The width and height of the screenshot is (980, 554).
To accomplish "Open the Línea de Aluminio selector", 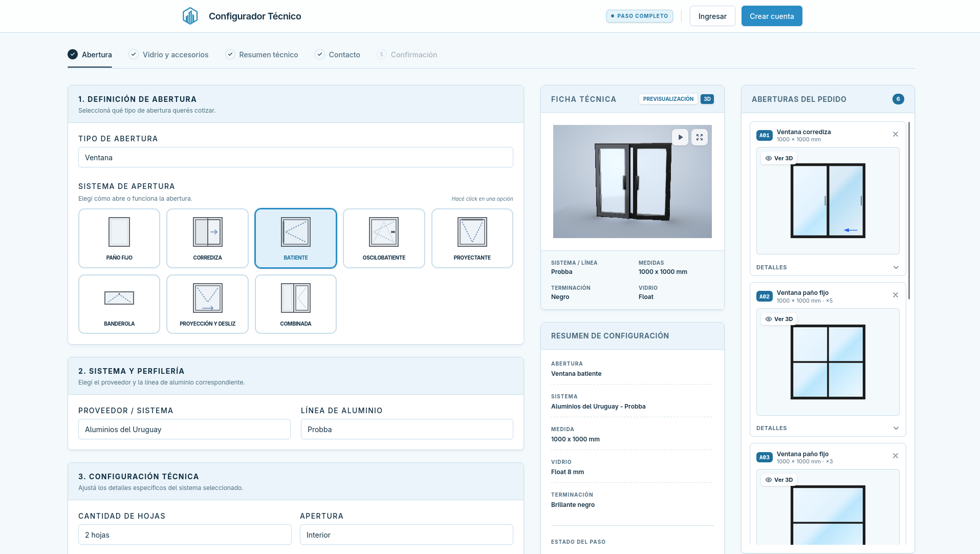I will tap(407, 429).
